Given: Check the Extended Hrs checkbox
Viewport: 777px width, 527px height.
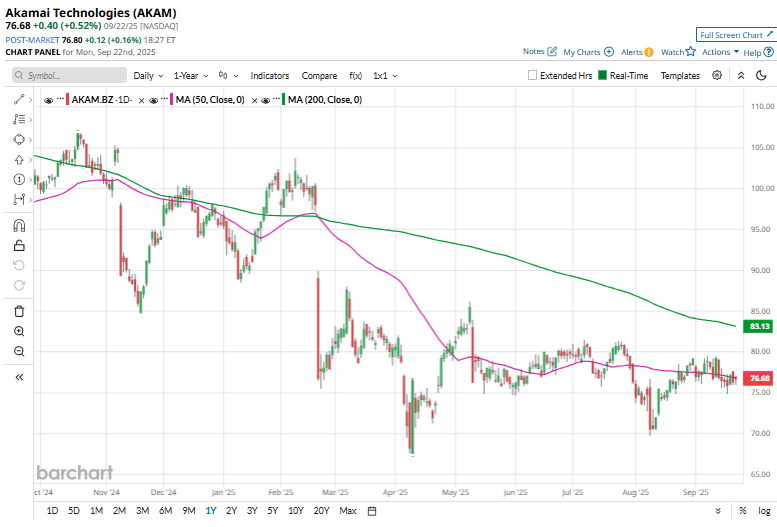Looking at the screenshot, I should pos(532,75).
